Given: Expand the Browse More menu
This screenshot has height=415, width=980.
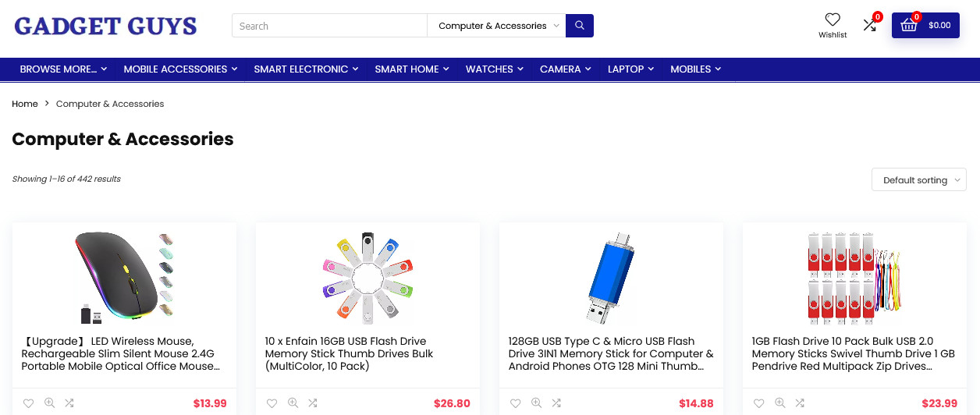Looking at the screenshot, I should [x=63, y=69].
